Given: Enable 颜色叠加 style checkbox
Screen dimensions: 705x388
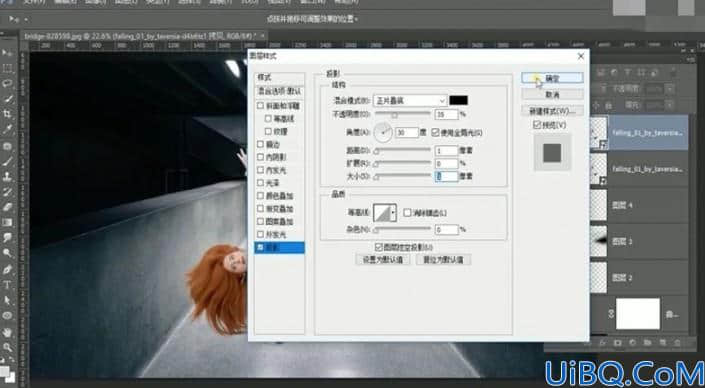Looking at the screenshot, I should coord(260,196).
